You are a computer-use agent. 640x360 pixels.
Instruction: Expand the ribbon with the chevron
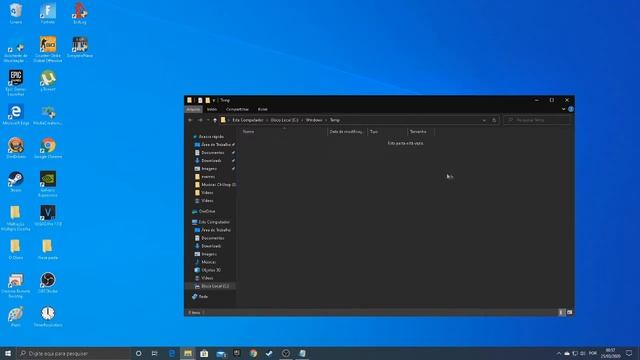[x=563, y=109]
